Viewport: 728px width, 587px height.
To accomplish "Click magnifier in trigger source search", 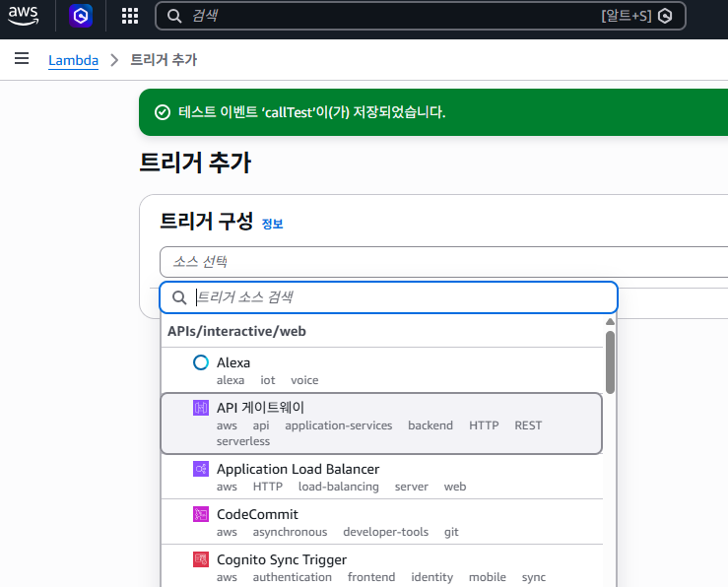I will tap(179, 297).
